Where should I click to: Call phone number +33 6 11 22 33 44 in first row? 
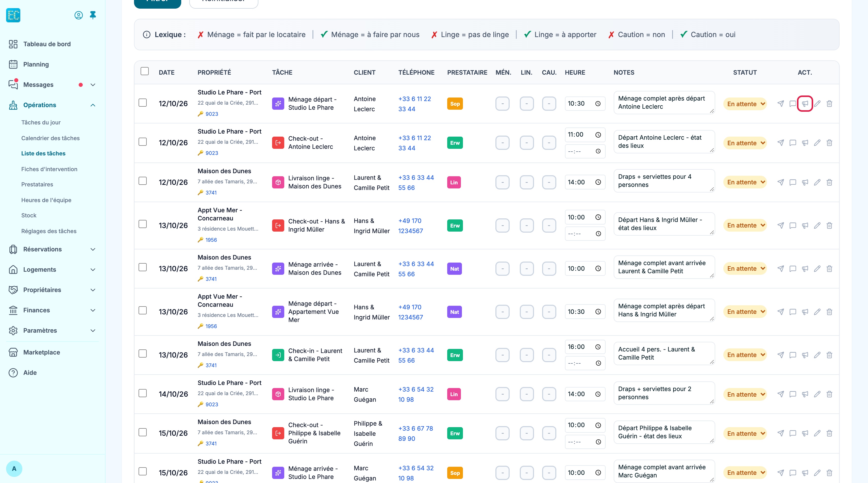(414, 104)
